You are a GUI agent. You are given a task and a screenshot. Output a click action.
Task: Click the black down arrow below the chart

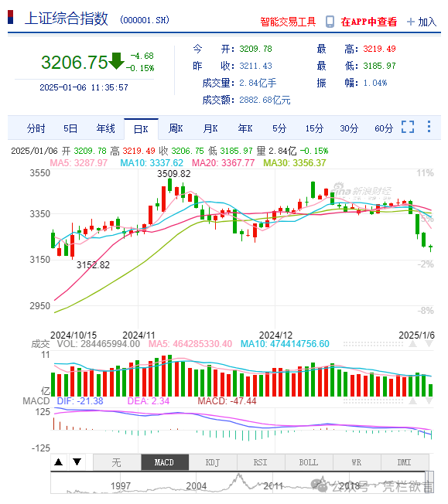[x=77, y=462]
